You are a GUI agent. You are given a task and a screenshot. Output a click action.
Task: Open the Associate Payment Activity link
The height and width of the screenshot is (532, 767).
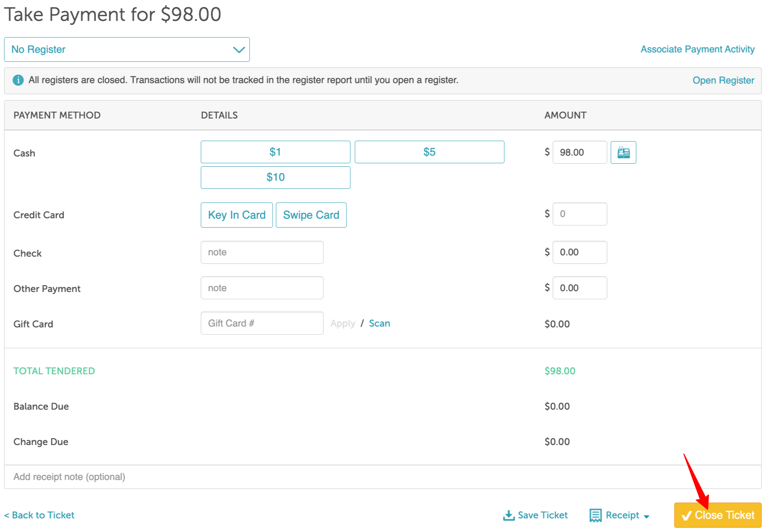(x=697, y=49)
